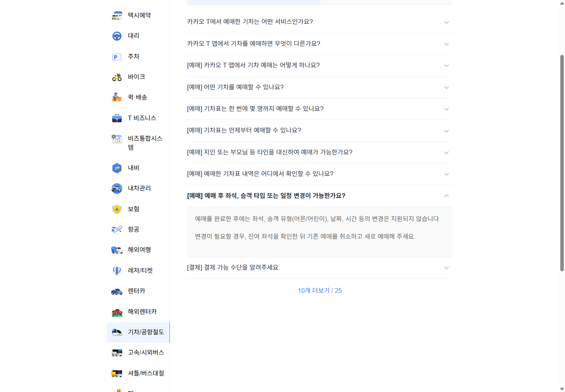
Task: Open the 택시예약 category
Action: [138, 15]
